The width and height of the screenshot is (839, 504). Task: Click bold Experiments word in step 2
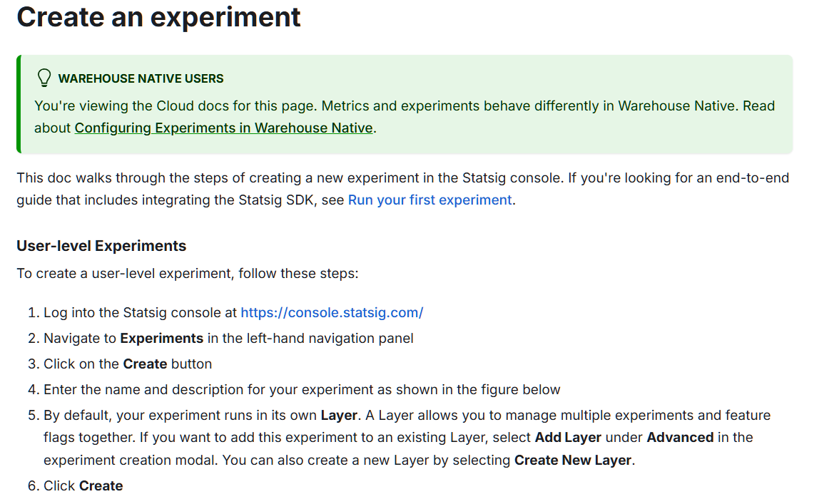click(x=161, y=338)
